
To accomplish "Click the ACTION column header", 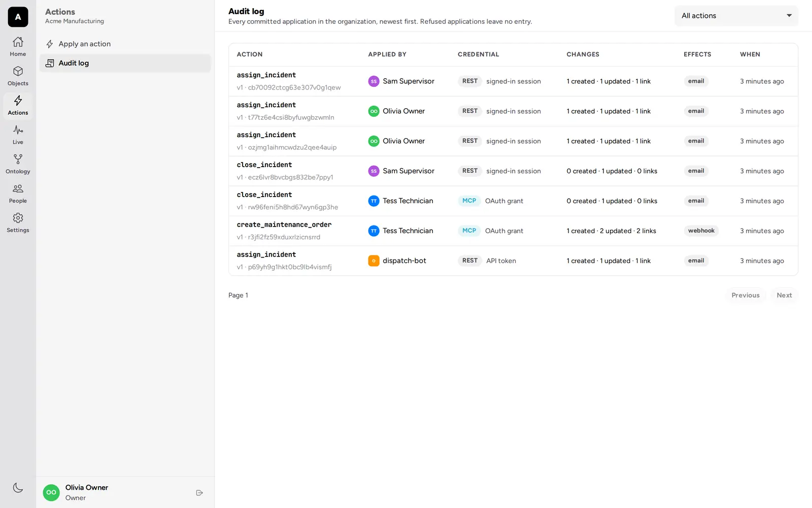I will tap(250, 54).
